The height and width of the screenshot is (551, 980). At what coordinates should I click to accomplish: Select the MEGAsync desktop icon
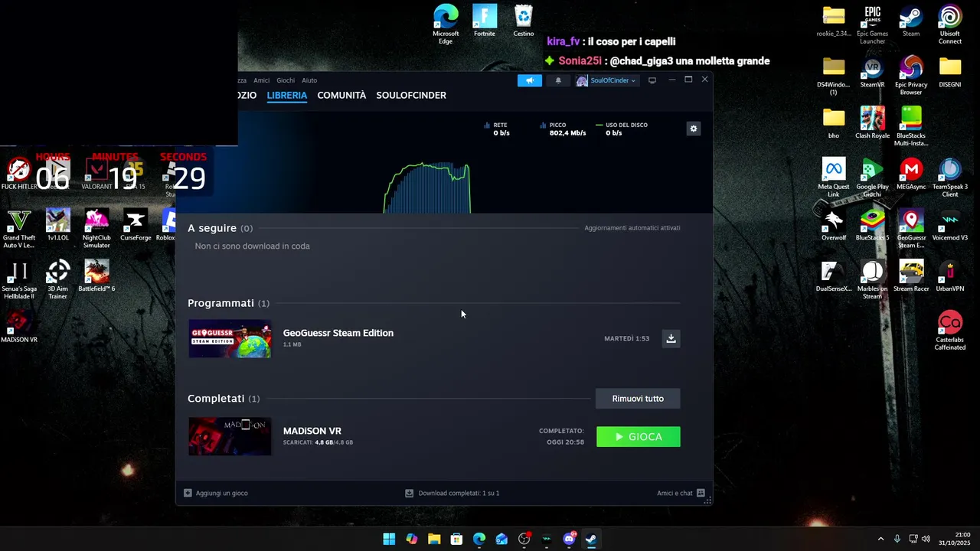click(911, 174)
